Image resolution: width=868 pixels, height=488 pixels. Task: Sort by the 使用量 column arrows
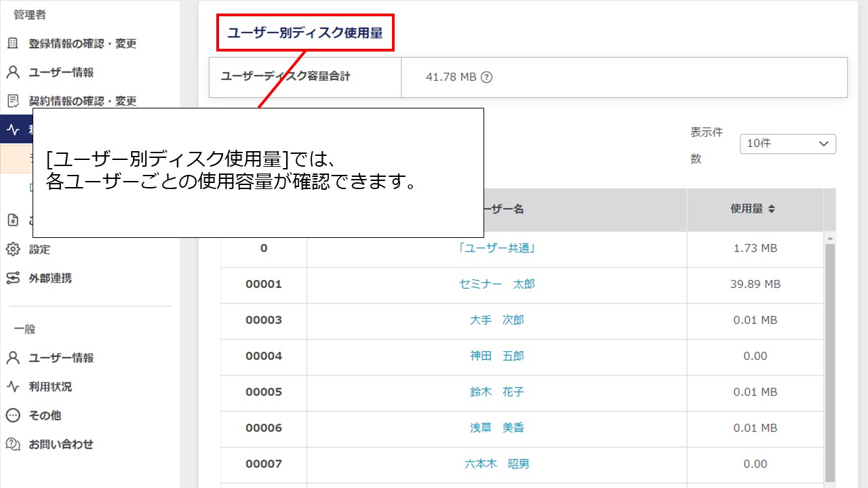coord(771,209)
